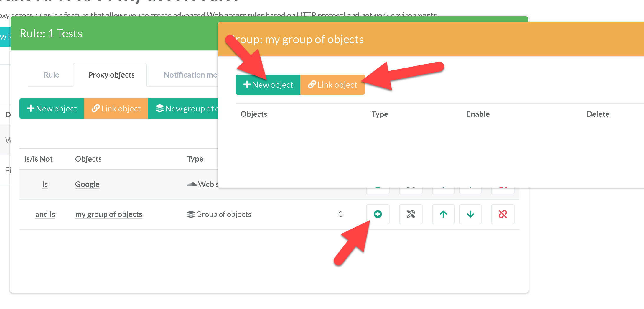Open the Notification message tab

(x=190, y=75)
